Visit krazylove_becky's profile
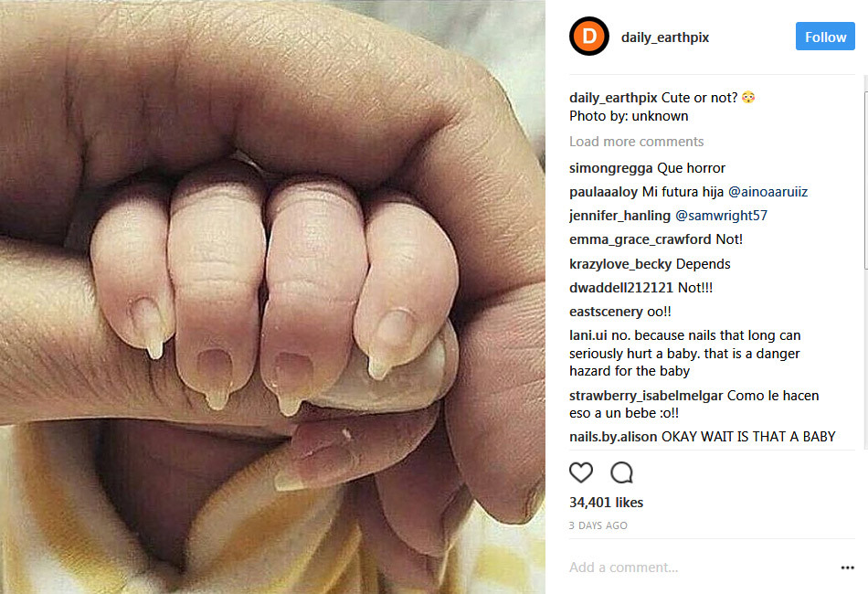The width and height of the screenshot is (868, 594). (620, 264)
